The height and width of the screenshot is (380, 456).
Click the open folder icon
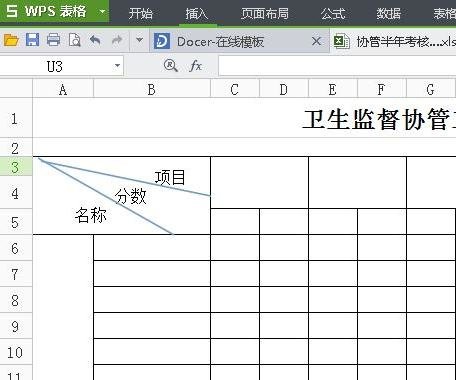[x=11, y=40]
